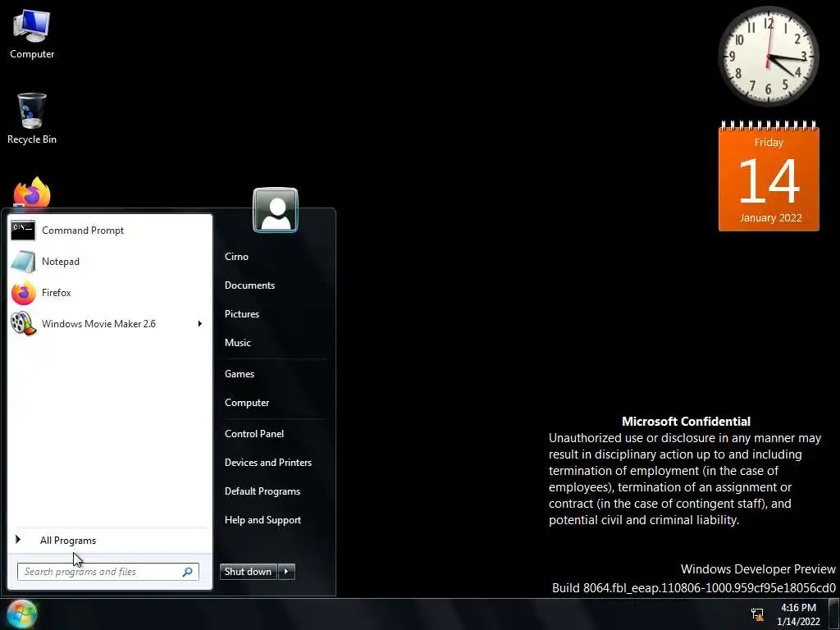Viewport: 840px width, 630px height.
Task: Click the orange calendar gadget
Action: click(769, 176)
